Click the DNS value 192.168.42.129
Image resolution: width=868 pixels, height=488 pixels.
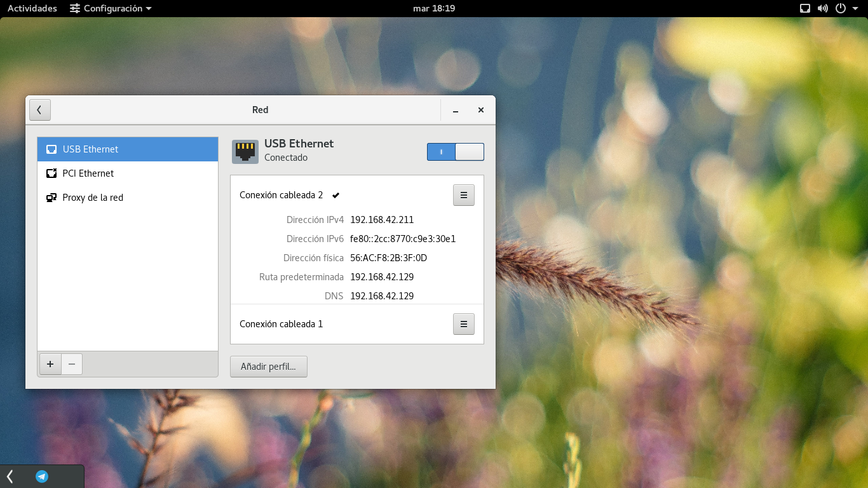pos(382,296)
